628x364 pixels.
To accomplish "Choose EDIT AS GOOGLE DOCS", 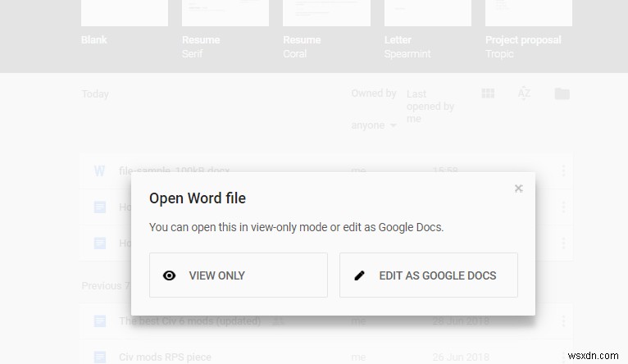I will [x=429, y=275].
